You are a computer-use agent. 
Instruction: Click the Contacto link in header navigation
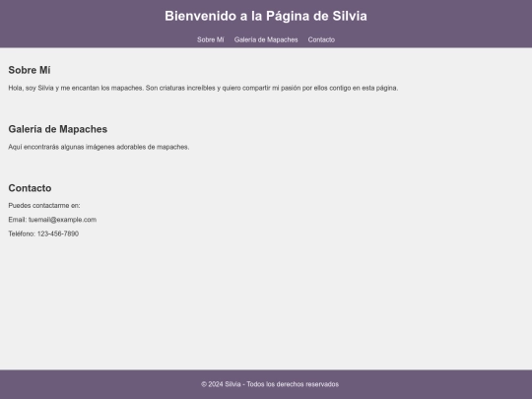pos(321,39)
